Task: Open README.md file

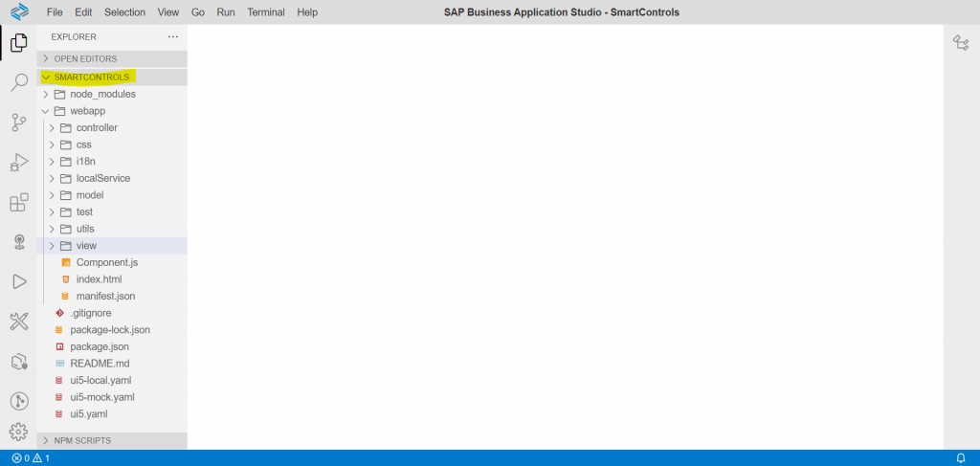Action: coord(112,364)
